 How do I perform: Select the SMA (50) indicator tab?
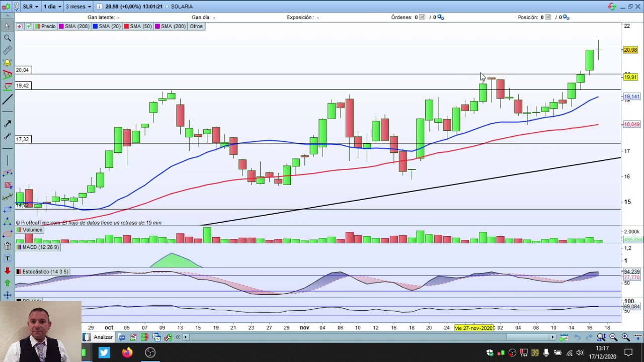[138, 26]
